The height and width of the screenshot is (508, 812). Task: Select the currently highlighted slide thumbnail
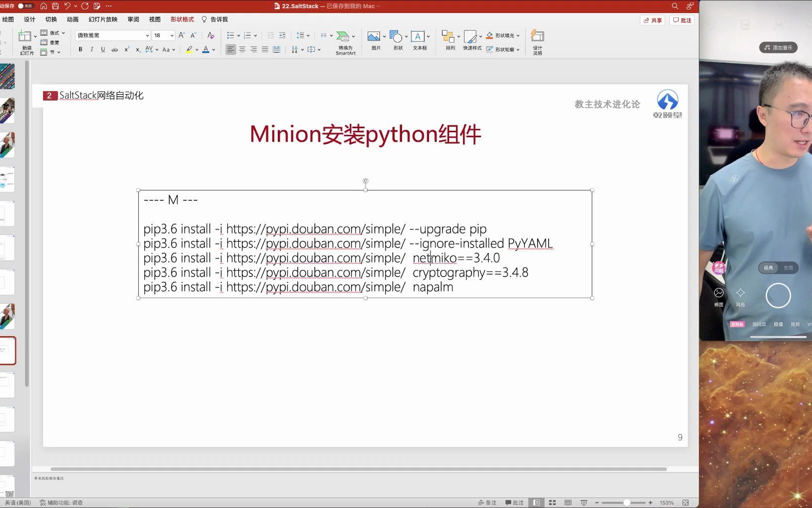coord(8,350)
